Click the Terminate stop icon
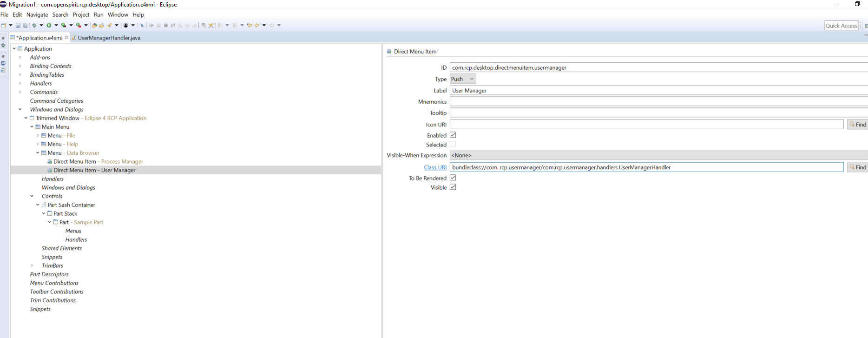The width and height of the screenshot is (868, 338). tap(166, 25)
